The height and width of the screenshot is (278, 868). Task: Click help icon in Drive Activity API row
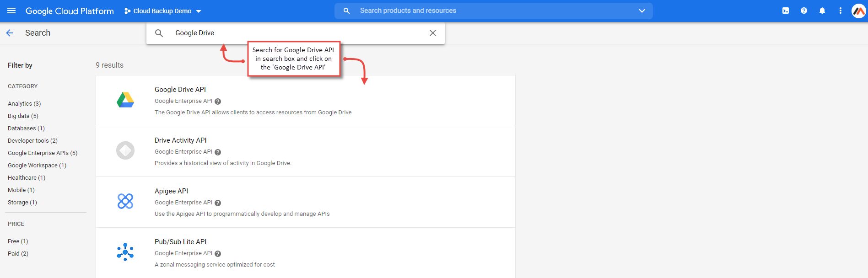tap(218, 152)
